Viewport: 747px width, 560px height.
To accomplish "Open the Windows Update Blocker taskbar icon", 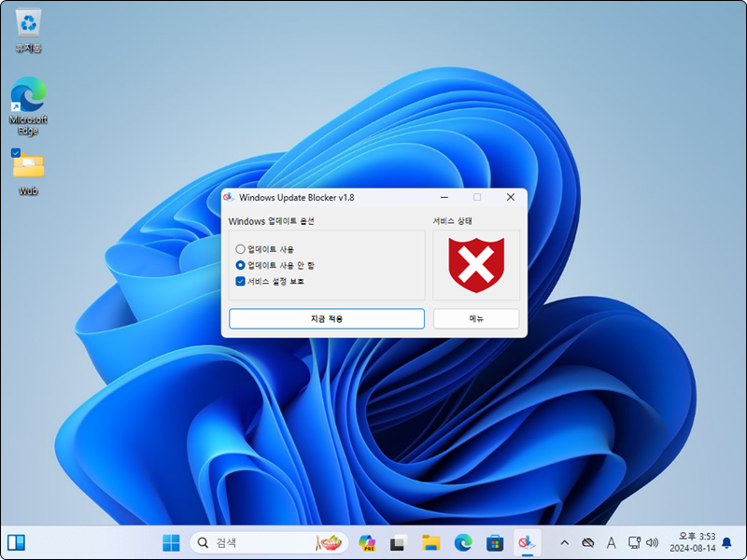I will click(x=526, y=542).
